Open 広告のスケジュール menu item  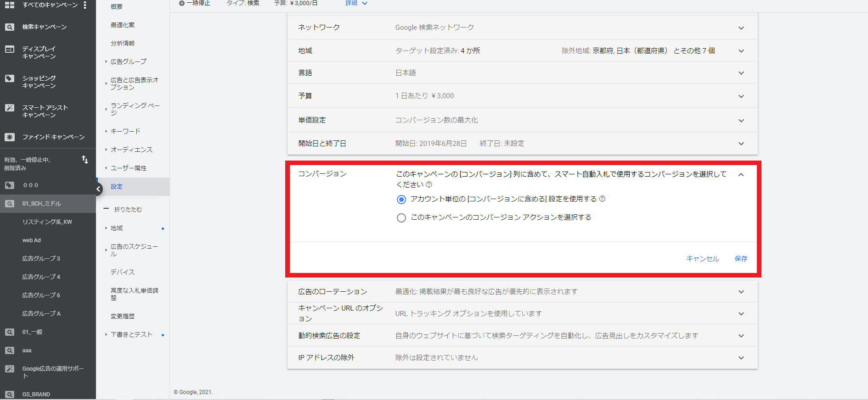point(134,250)
